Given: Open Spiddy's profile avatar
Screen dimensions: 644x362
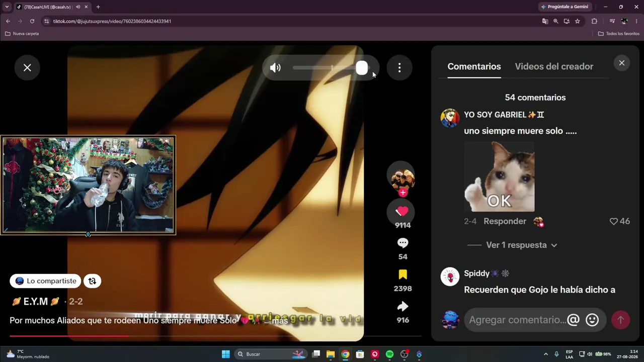Looking at the screenshot, I should [x=450, y=277].
